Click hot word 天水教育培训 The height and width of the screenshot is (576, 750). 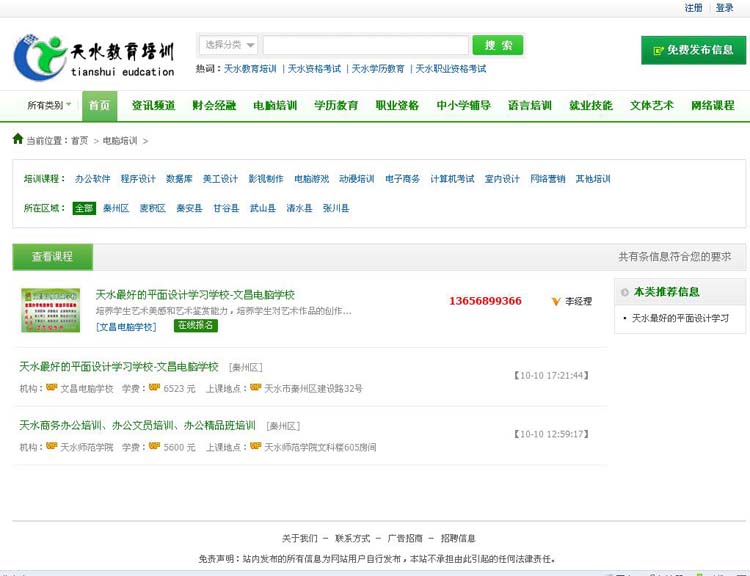(250, 69)
